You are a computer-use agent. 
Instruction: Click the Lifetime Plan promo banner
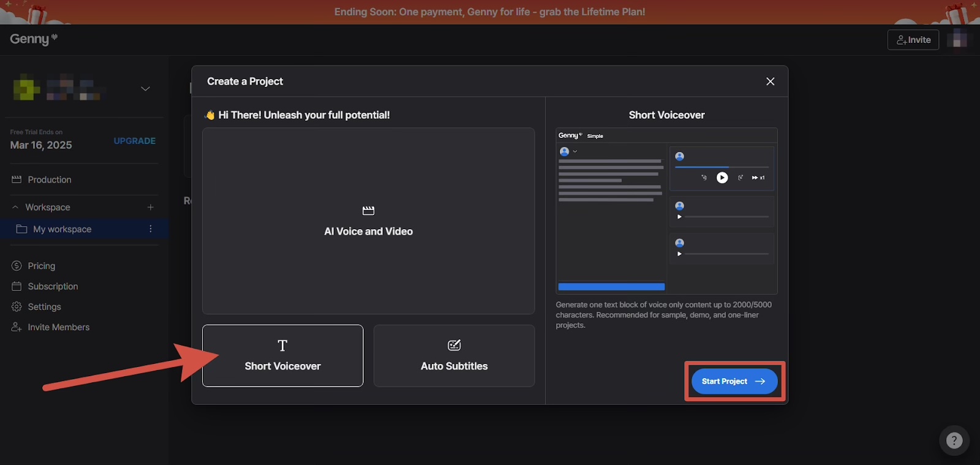point(490,12)
